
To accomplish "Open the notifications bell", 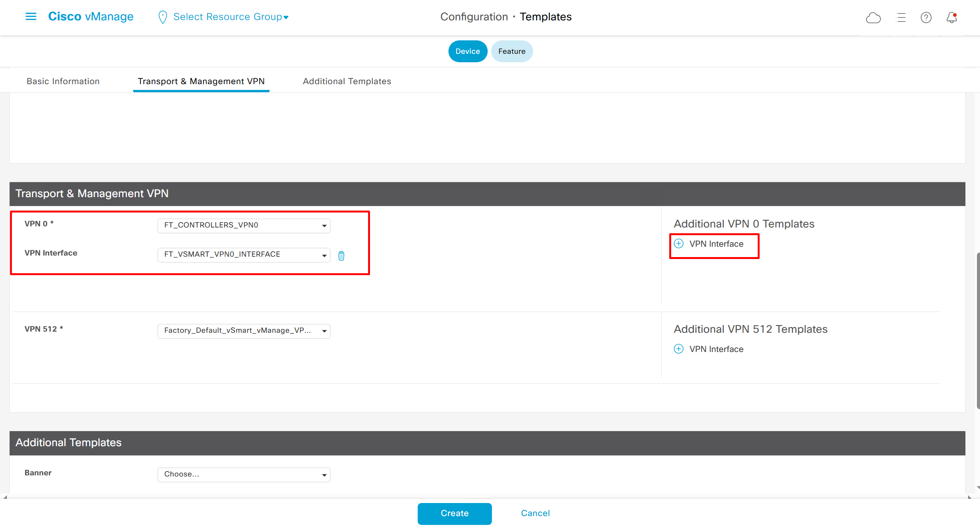I will 952,18.
